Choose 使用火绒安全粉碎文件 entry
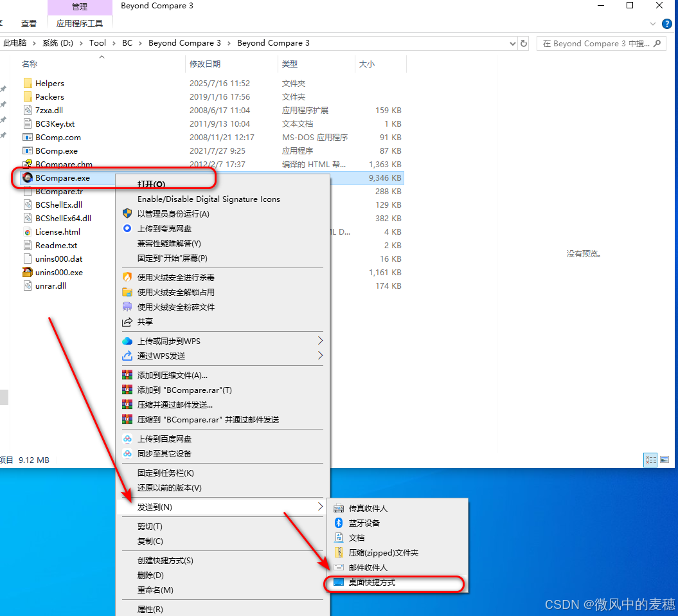This screenshot has width=678, height=616. tap(223, 307)
